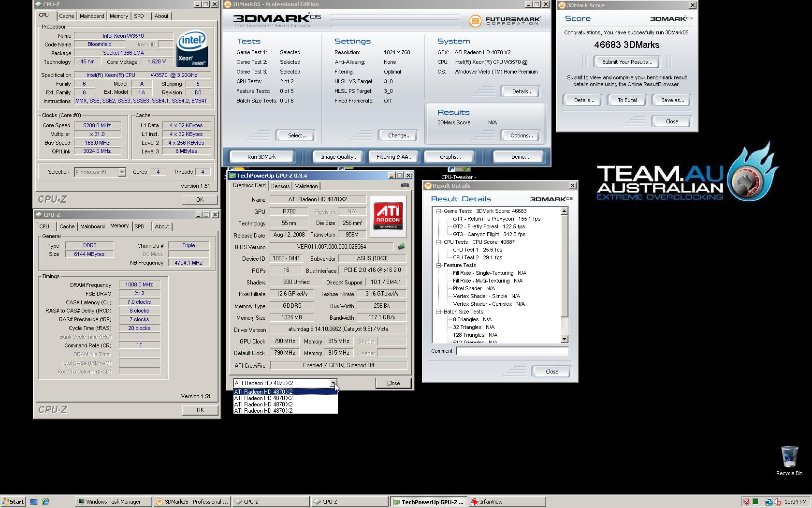This screenshot has width=812, height=508.
Task: Select the CPU Test 1 result row
Action: tap(478, 250)
